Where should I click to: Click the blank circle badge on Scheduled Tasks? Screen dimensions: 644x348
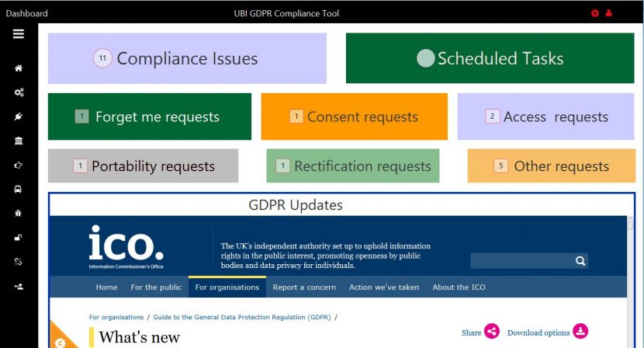tap(425, 58)
